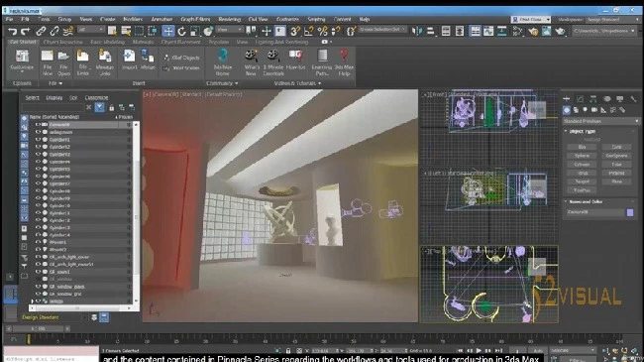Toggle visibility eye of Cylinder01

(x=38, y=140)
